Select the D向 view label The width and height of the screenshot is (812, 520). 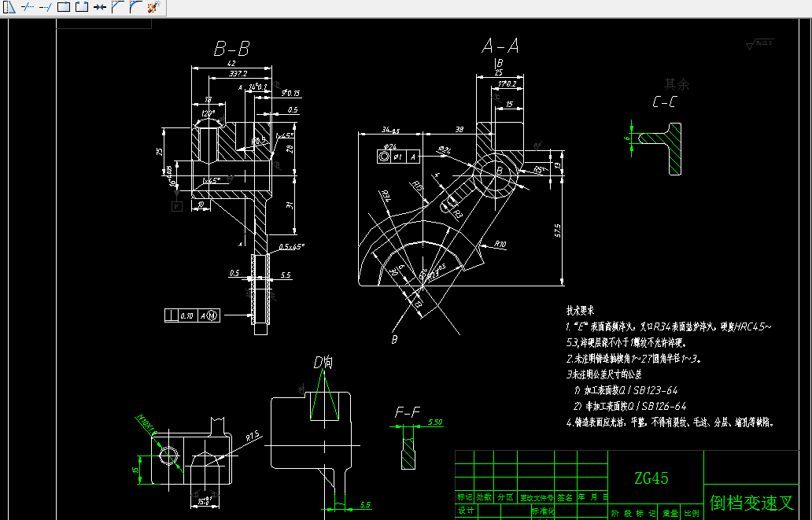pos(323,363)
